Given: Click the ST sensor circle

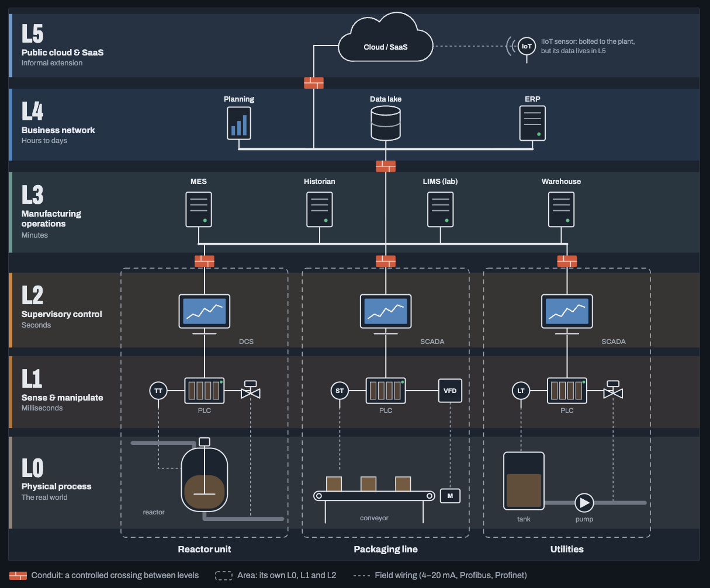Looking at the screenshot, I should [x=339, y=391].
